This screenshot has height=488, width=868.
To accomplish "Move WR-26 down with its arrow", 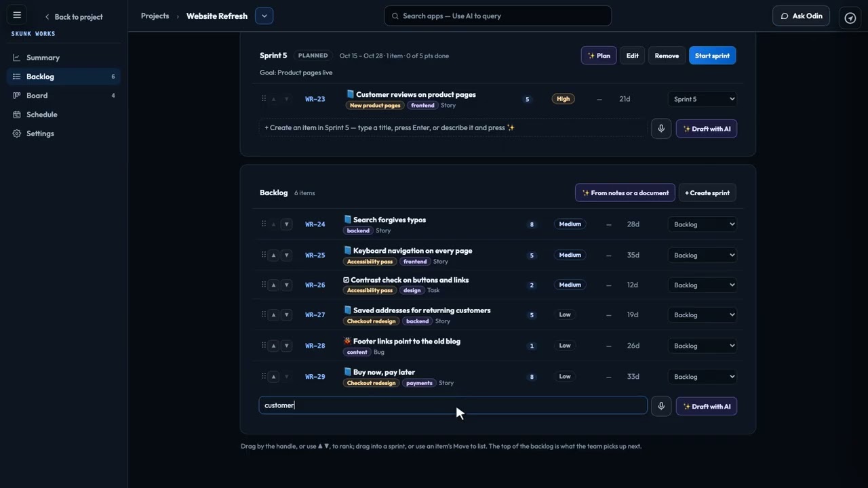I will click(286, 285).
